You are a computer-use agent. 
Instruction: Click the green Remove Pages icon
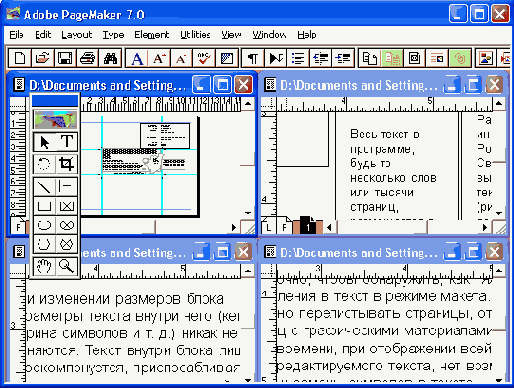(x=392, y=58)
